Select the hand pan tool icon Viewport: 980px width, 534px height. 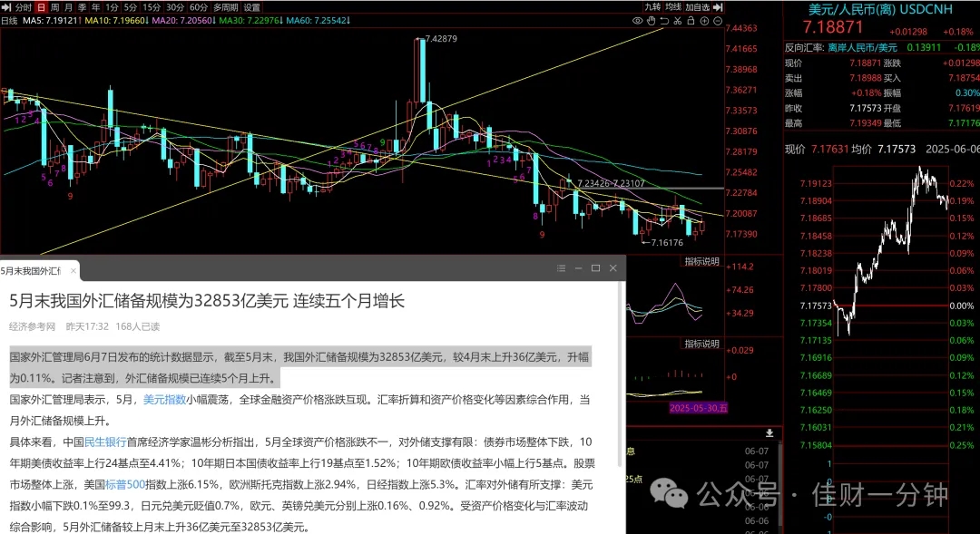(651, 21)
